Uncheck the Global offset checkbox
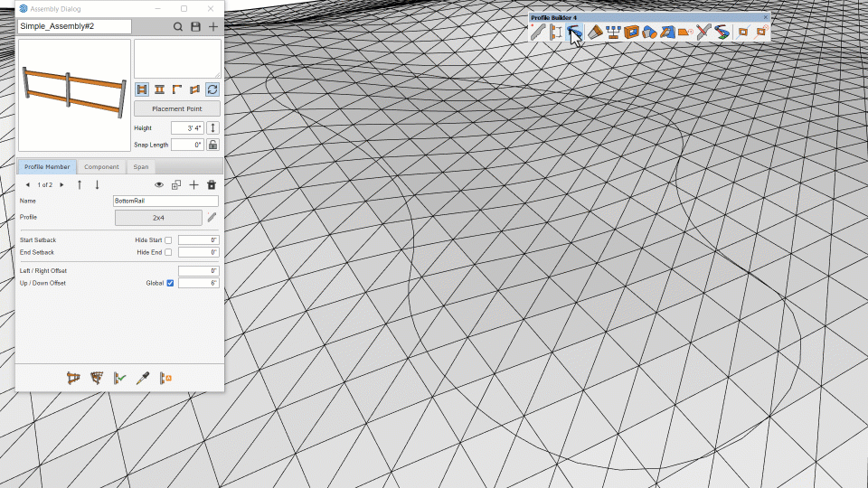This screenshot has width=868, height=488. click(170, 283)
